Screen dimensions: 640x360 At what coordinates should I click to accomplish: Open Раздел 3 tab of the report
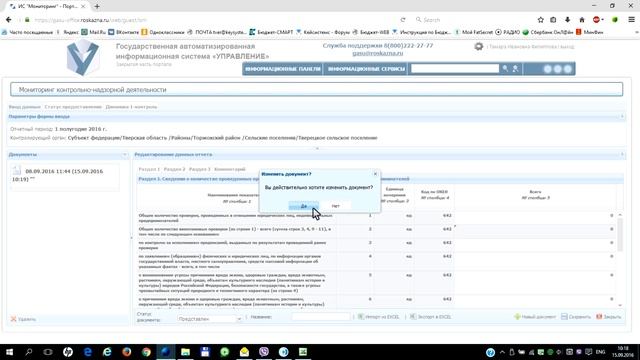pos(200,169)
